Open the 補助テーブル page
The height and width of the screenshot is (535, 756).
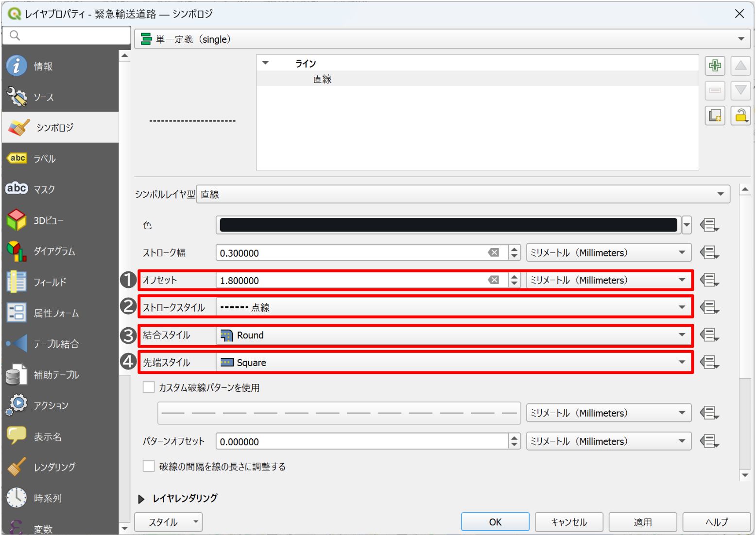click(x=60, y=375)
